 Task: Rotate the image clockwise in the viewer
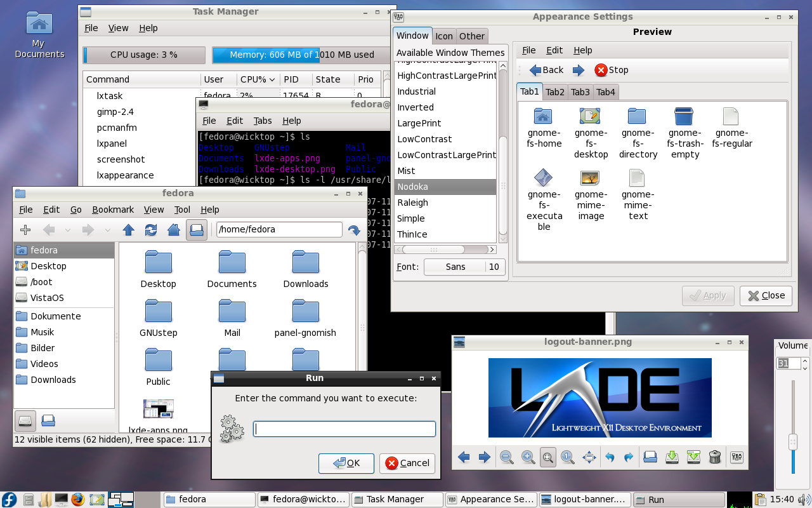629,457
